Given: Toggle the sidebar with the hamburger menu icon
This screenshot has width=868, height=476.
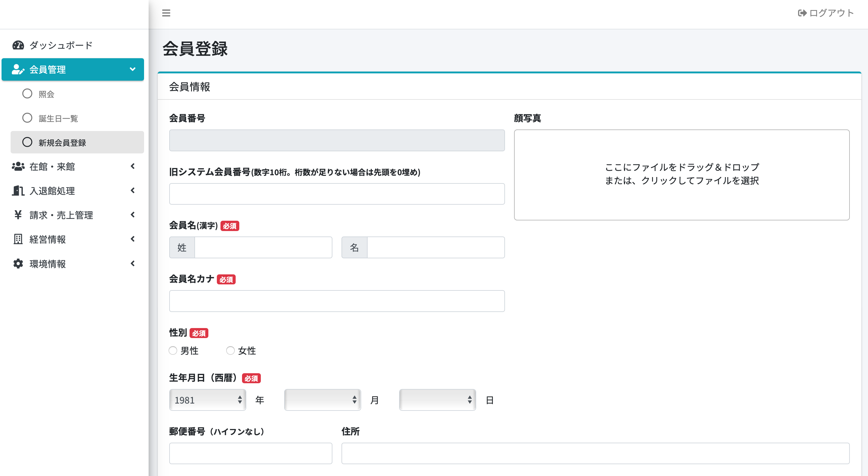Looking at the screenshot, I should (x=166, y=13).
